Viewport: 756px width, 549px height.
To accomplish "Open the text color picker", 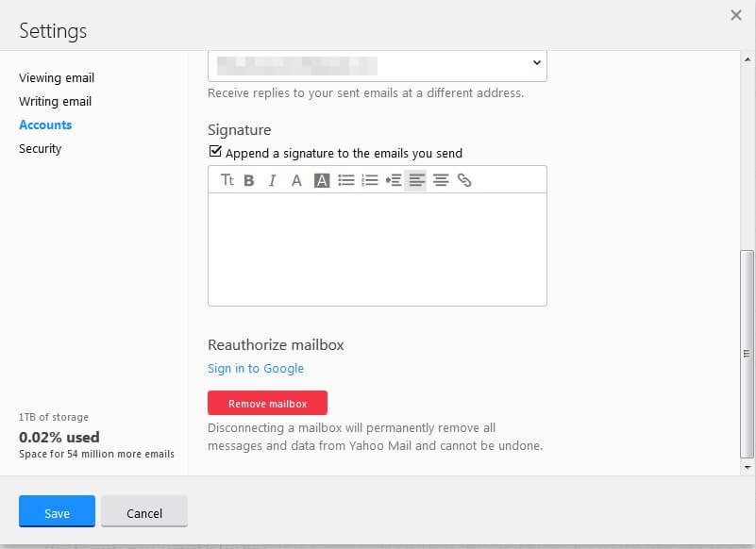I will click(x=296, y=180).
